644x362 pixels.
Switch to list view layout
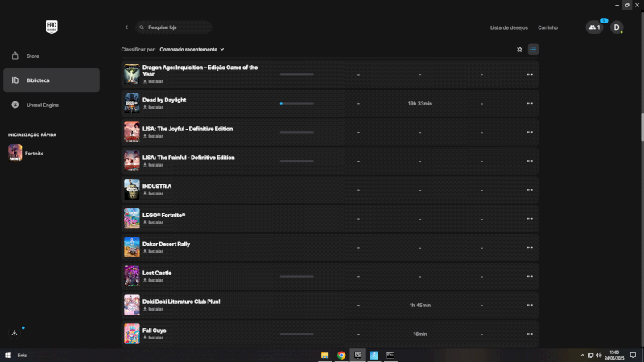[533, 49]
